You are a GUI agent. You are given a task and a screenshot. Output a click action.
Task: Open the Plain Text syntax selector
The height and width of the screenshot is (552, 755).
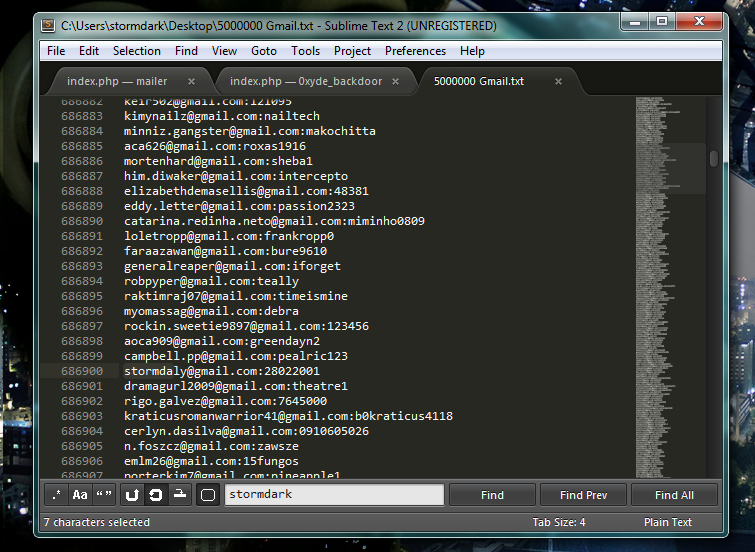click(668, 522)
